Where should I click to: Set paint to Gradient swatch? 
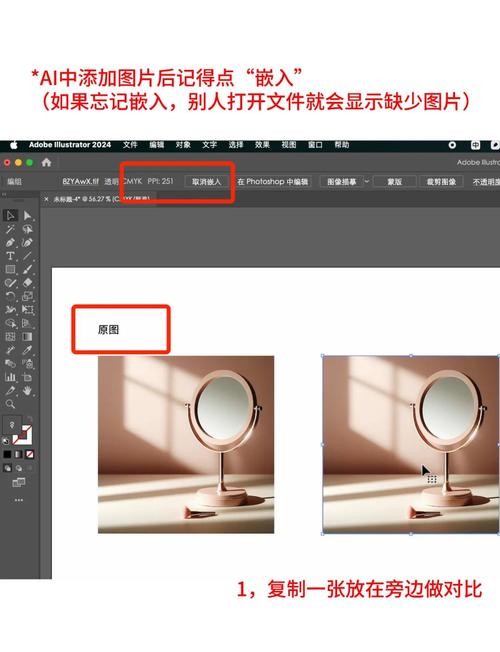18,454
